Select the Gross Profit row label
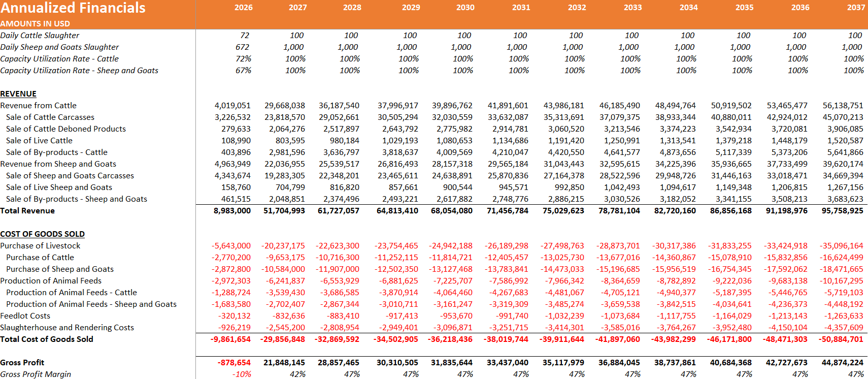The width and height of the screenshot is (868, 379). (22, 362)
